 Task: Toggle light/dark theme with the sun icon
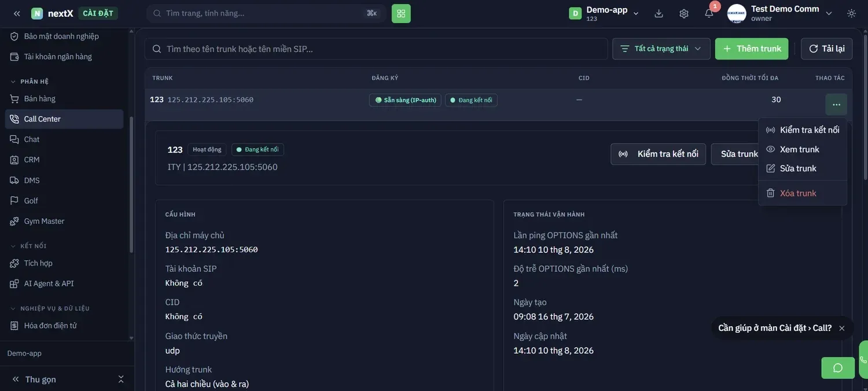[x=852, y=13]
